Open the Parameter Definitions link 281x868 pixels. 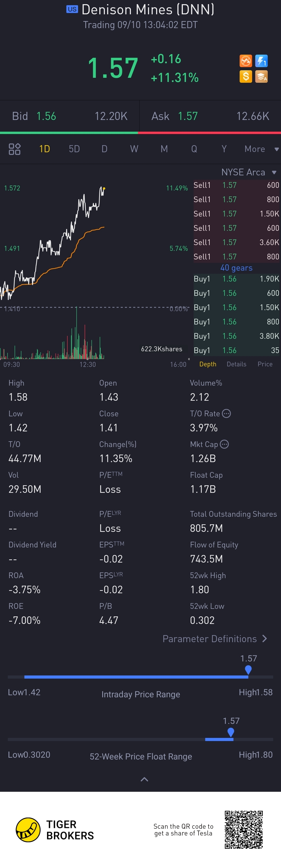pyautogui.click(x=215, y=639)
